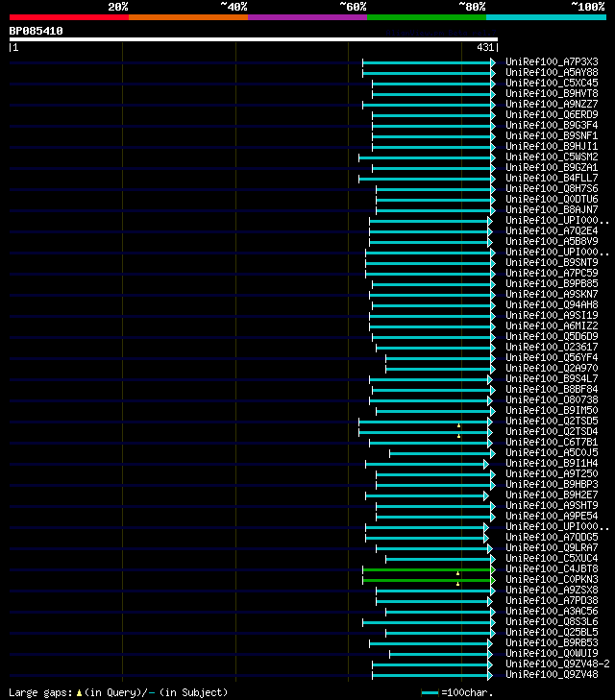The width and height of the screenshot is (615, 700).
Task: Open UniRef100_C5XUC4 hit
Action: click(x=552, y=559)
